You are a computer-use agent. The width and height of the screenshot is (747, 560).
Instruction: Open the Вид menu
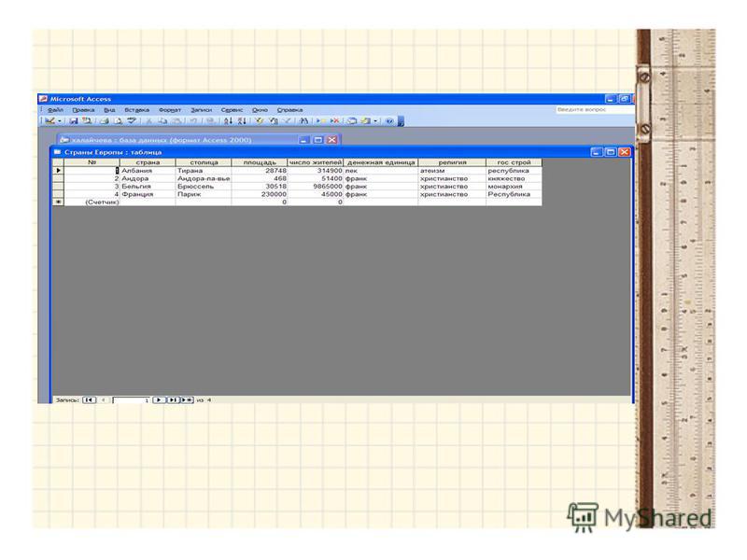(x=109, y=110)
